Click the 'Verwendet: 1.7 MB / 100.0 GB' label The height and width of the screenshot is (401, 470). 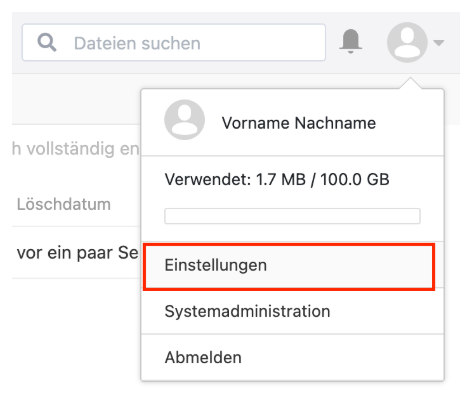click(277, 180)
